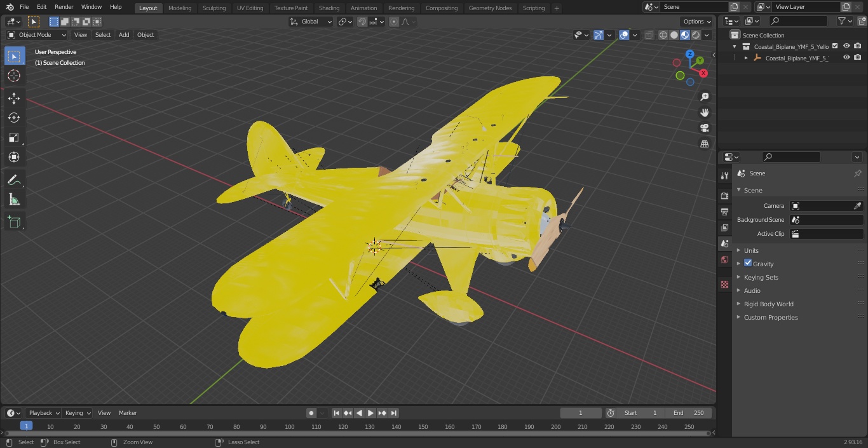Click the Blender logo menu icon

click(10, 7)
